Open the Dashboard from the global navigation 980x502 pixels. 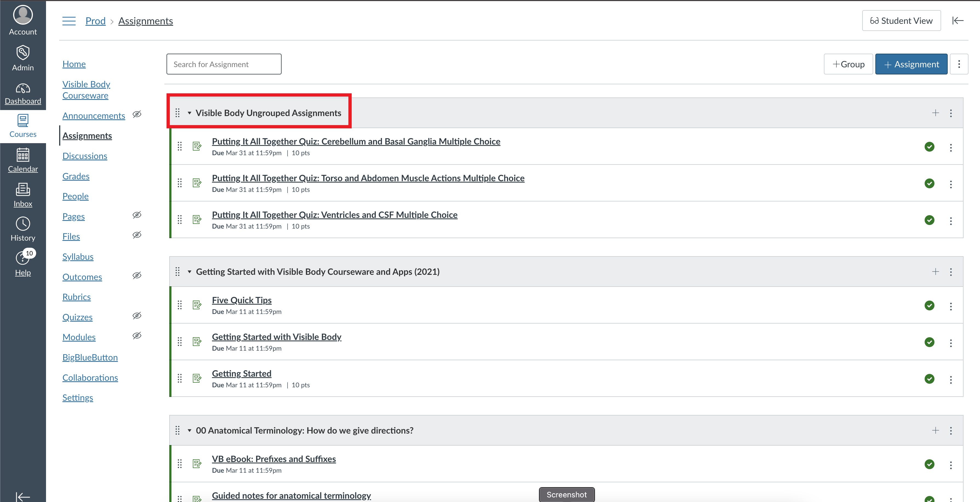pyautogui.click(x=23, y=93)
